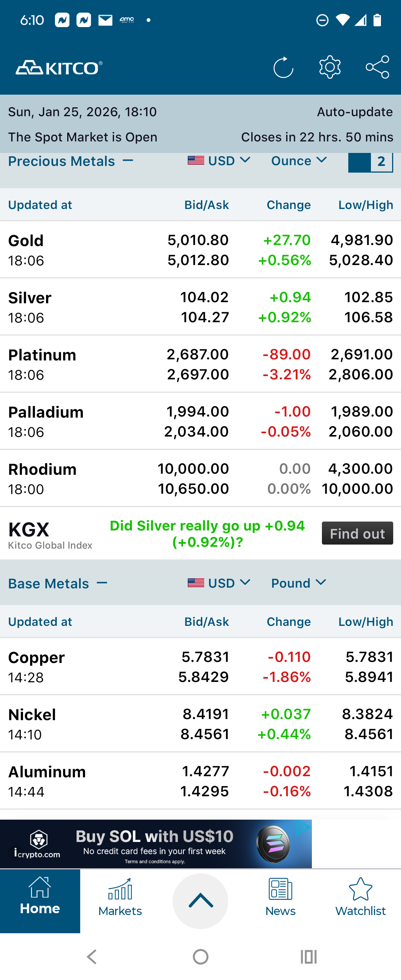Open the Watchlist star tab
Viewport: 401px width, 980px height.
pos(360,900)
